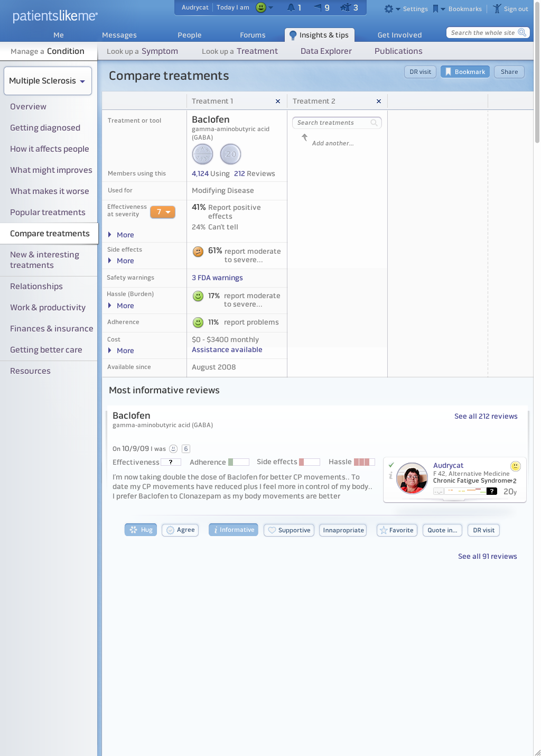Click the side effects orange face icon
This screenshot has height=756, width=541.
click(198, 252)
